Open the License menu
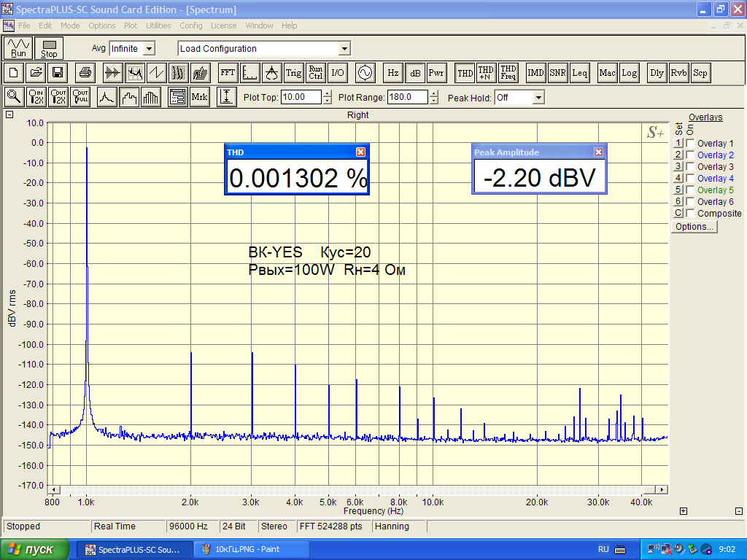Viewport: 747px width, 560px height. (223, 26)
